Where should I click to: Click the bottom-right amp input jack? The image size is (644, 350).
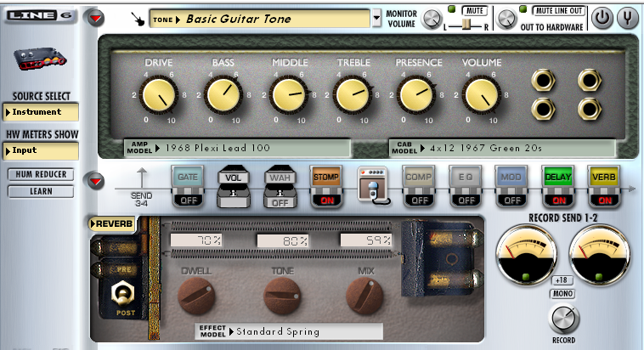590,110
